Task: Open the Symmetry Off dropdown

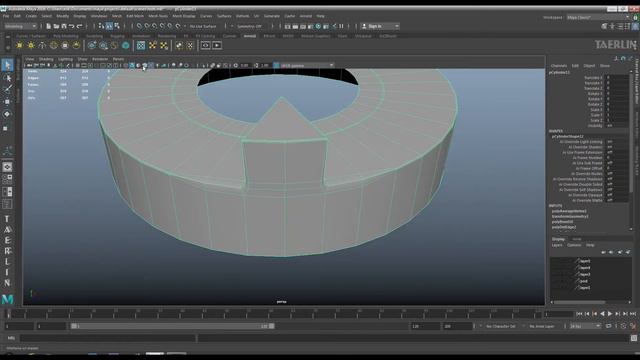Action: click(250, 26)
